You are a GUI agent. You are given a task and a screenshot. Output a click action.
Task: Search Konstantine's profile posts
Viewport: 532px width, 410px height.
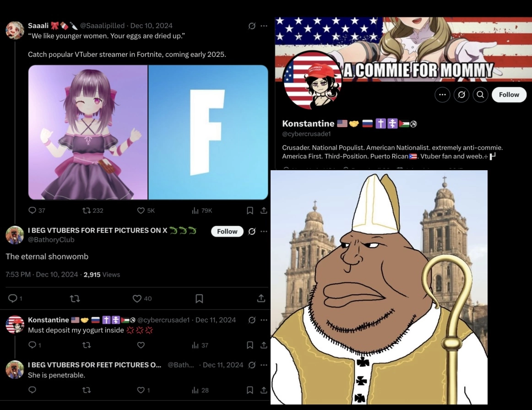pos(480,95)
